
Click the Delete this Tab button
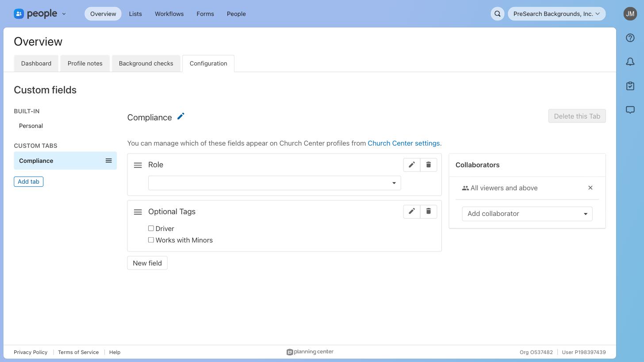tap(577, 116)
